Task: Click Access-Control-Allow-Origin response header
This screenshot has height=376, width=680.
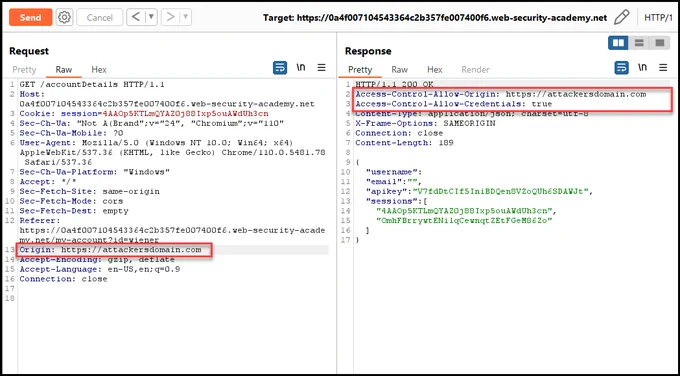Action: click(x=501, y=94)
